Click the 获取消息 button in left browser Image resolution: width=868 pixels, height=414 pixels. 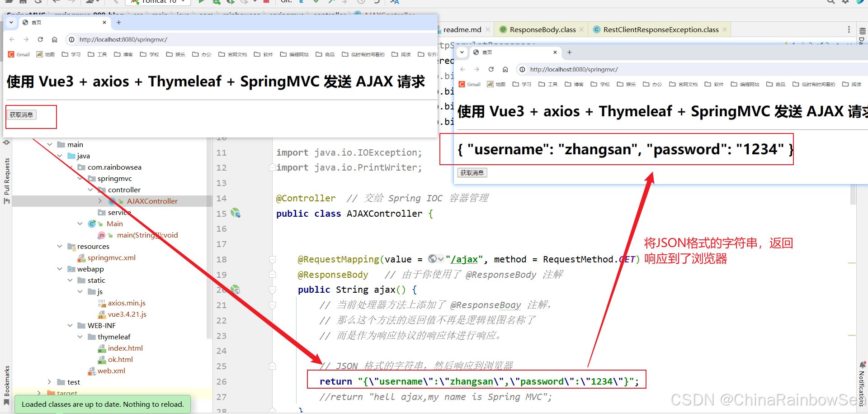coord(22,115)
